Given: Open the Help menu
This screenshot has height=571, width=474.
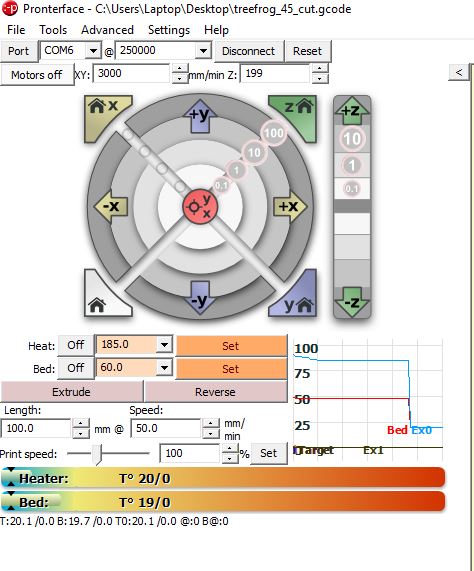Looking at the screenshot, I should (216, 30).
